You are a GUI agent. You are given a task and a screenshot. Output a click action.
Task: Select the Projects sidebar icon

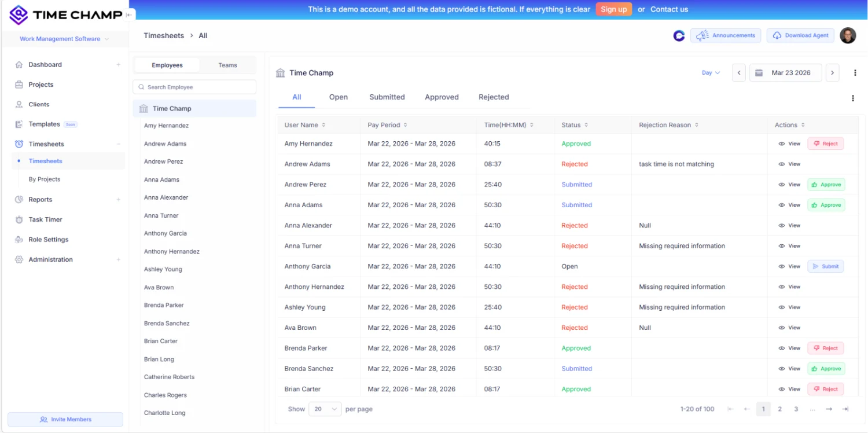(19, 84)
